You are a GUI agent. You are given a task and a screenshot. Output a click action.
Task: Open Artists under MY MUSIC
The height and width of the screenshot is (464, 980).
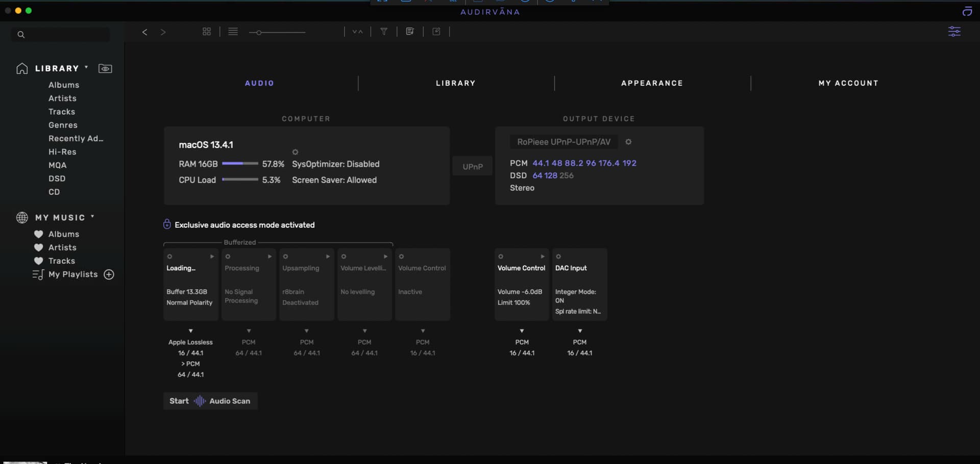pyautogui.click(x=62, y=247)
